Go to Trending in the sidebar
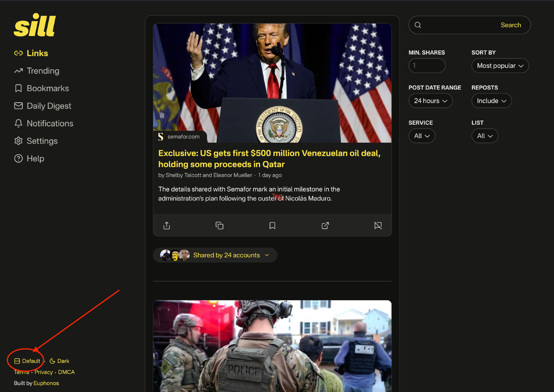This screenshot has width=554, height=392. (43, 71)
